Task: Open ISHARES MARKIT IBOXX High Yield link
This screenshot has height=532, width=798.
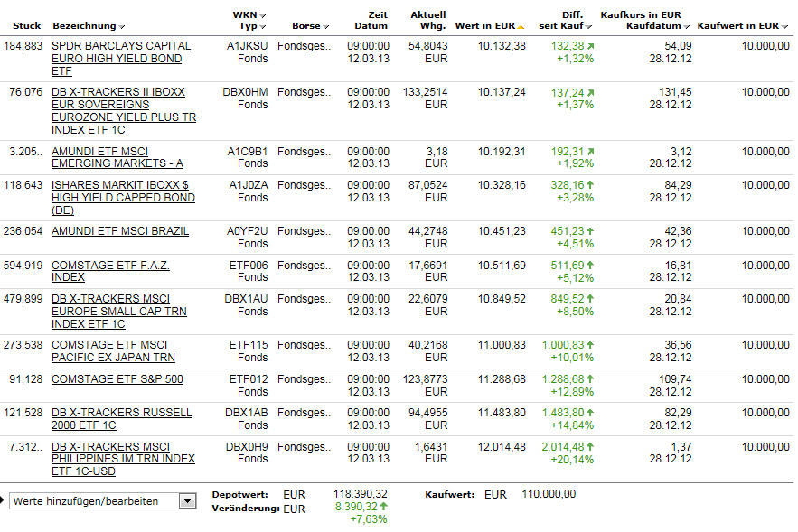Action: (x=123, y=197)
